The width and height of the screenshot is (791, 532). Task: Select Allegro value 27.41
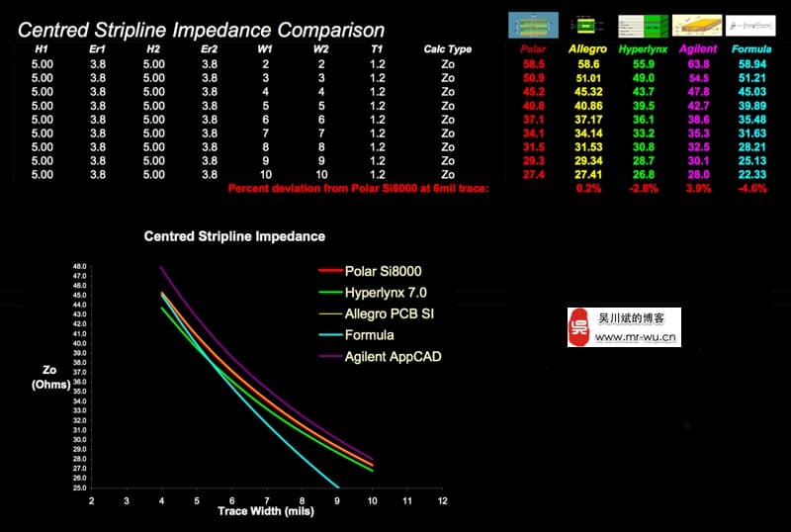click(588, 175)
